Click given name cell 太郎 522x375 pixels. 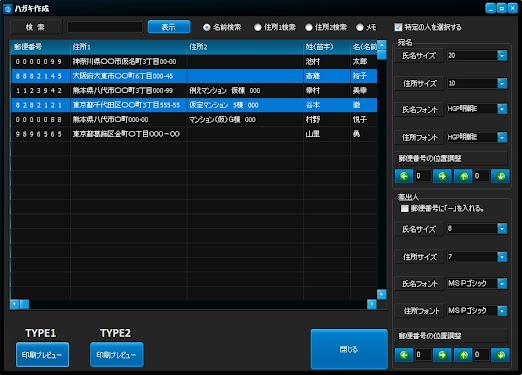click(x=364, y=62)
